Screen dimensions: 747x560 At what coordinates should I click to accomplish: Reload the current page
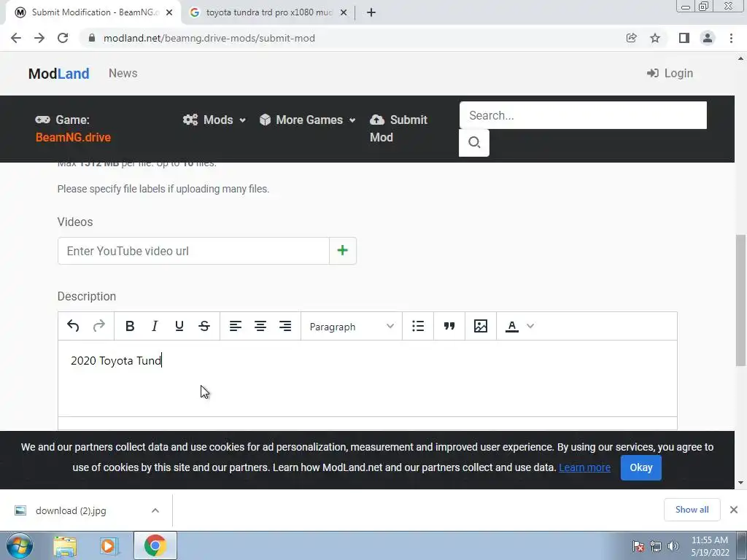point(63,38)
